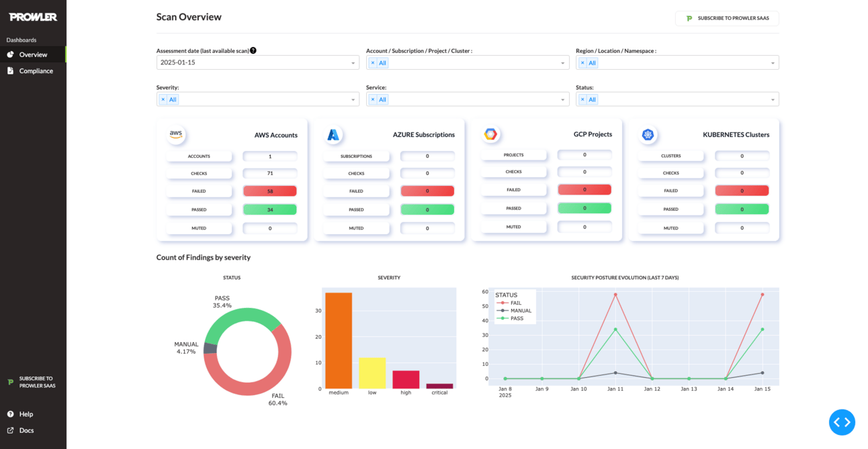This screenshot has height=449, width=868.
Task: Click the Dashboards sidebar section label
Action: tap(21, 40)
